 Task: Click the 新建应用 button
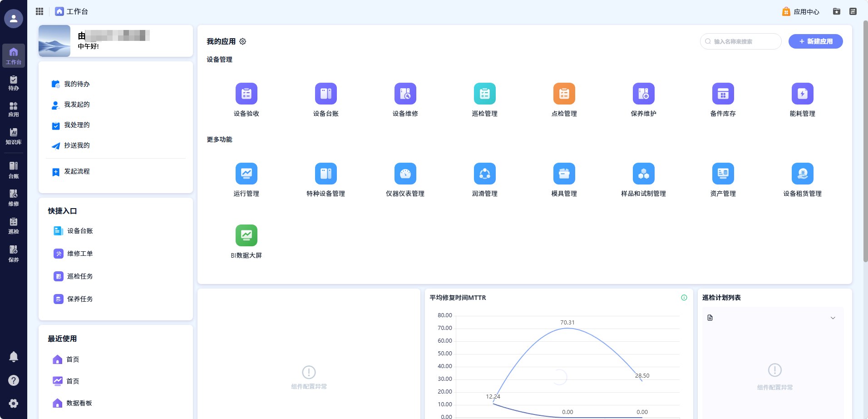pyautogui.click(x=816, y=41)
